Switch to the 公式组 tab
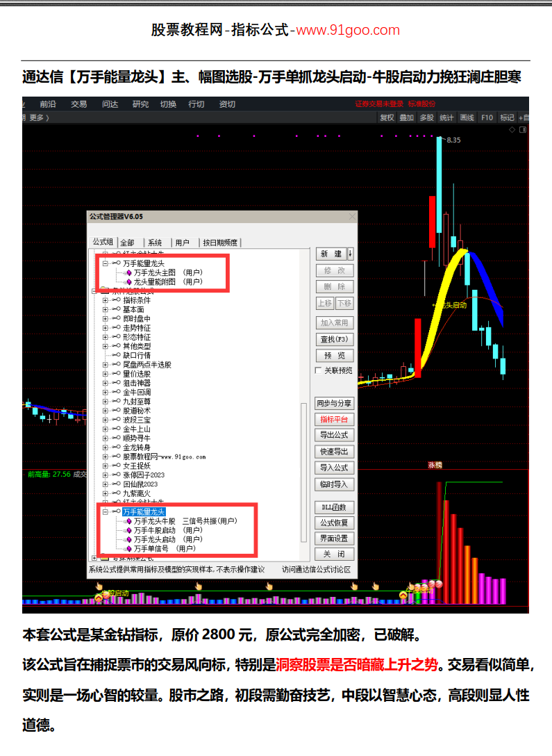Image resolution: width=552 pixels, height=756 pixels. click(103, 242)
